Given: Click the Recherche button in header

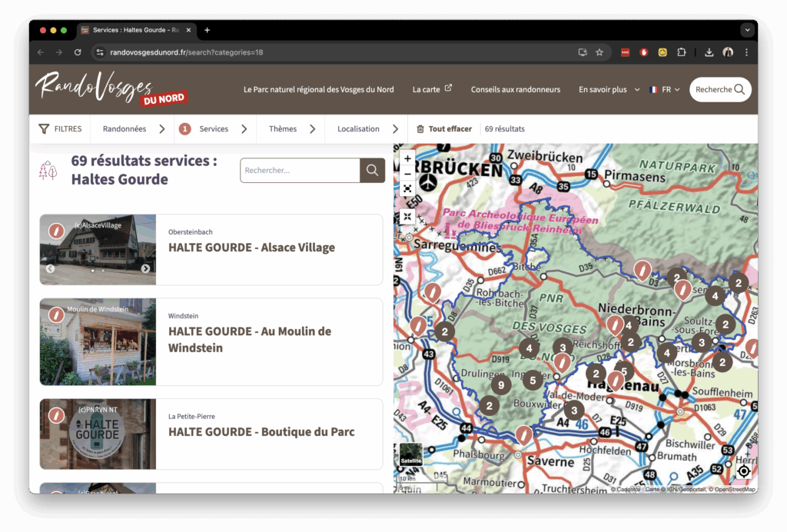Looking at the screenshot, I should (720, 89).
